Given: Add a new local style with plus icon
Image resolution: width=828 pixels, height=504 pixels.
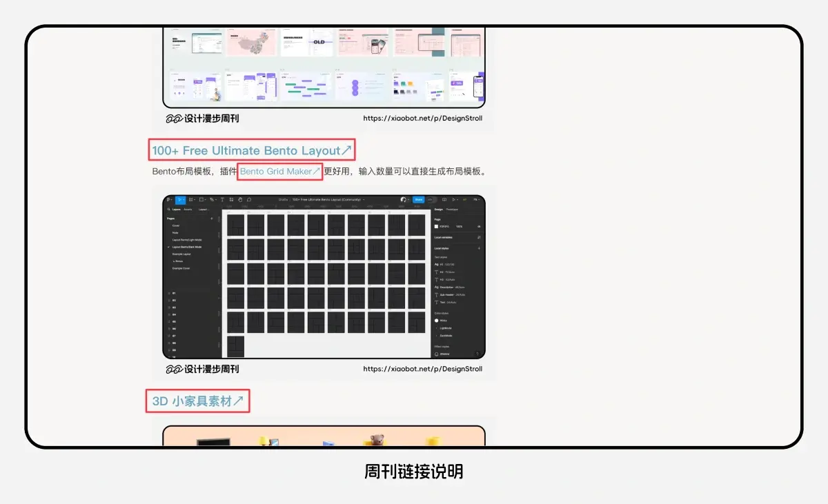Looking at the screenshot, I should (479, 248).
